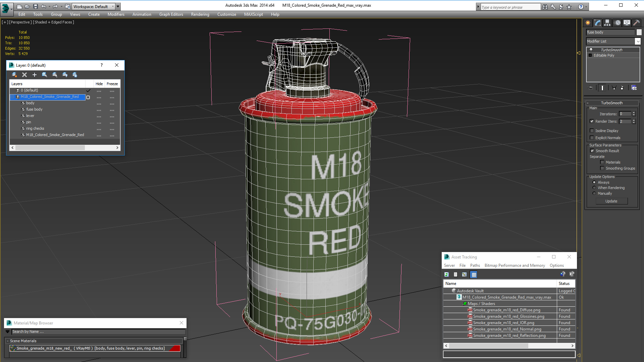Open the Hierarchy command panel tab
Image resolution: width=644 pixels, height=362 pixels.
(607, 23)
